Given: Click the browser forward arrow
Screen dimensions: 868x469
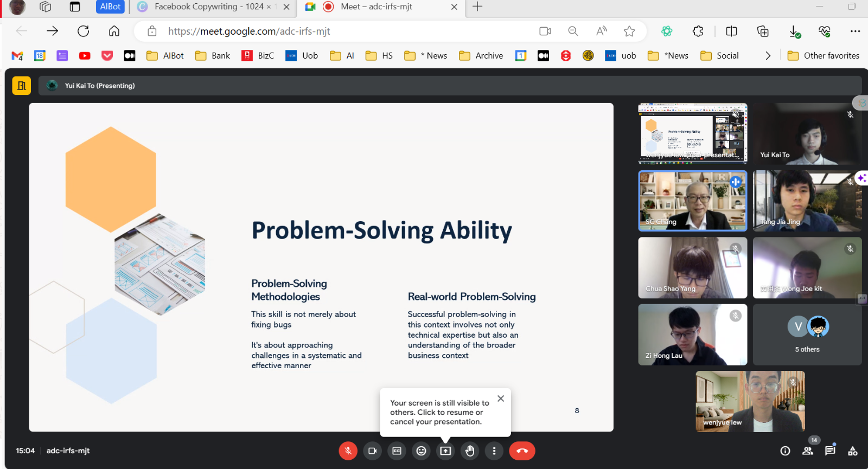Looking at the screenshot, I should click(x=52, y=31).
